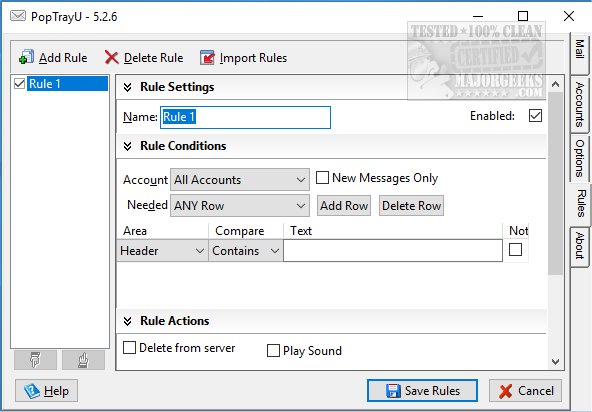Toggle the Rule 1 checkbox in rules list
The image size is (592, 412).
click(19, 83)
